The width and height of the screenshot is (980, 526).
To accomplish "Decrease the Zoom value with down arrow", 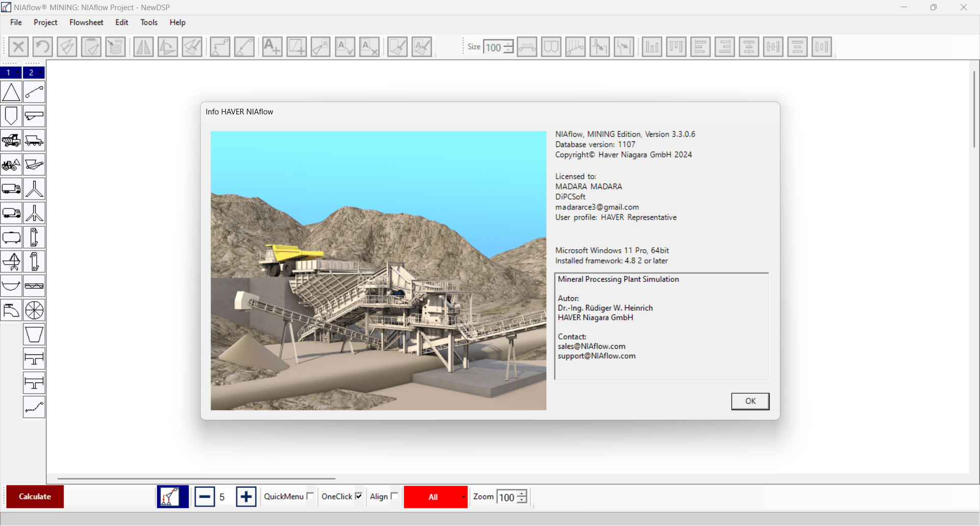I will 522,500.
